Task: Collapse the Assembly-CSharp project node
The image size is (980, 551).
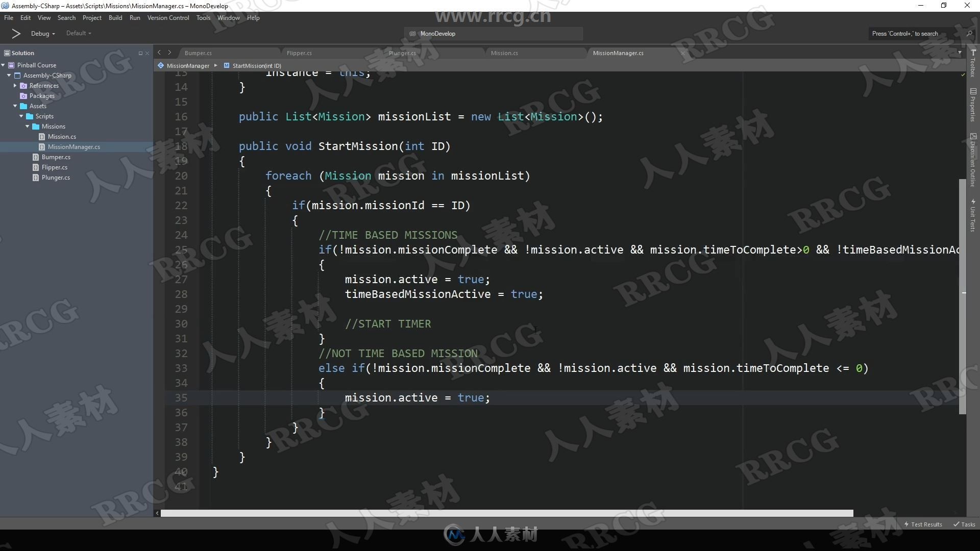Action: click(9, 76)
